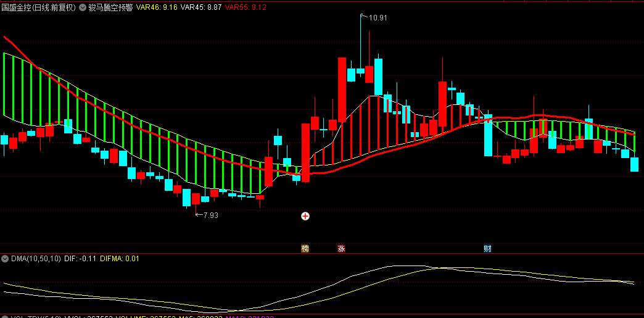Screen dimensions: 644x318
Task: Click the 涨 event marker icon
Action: 341,248
